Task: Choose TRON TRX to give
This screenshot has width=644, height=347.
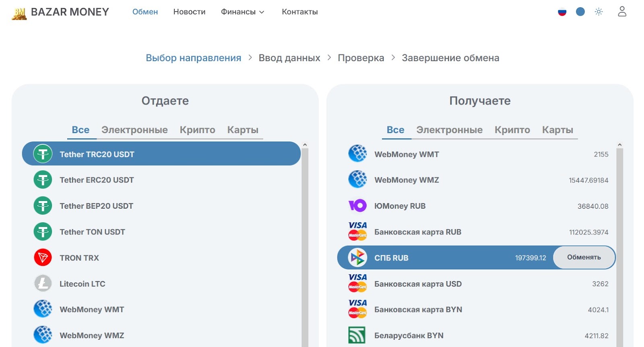Action: [x=161, y=258]
